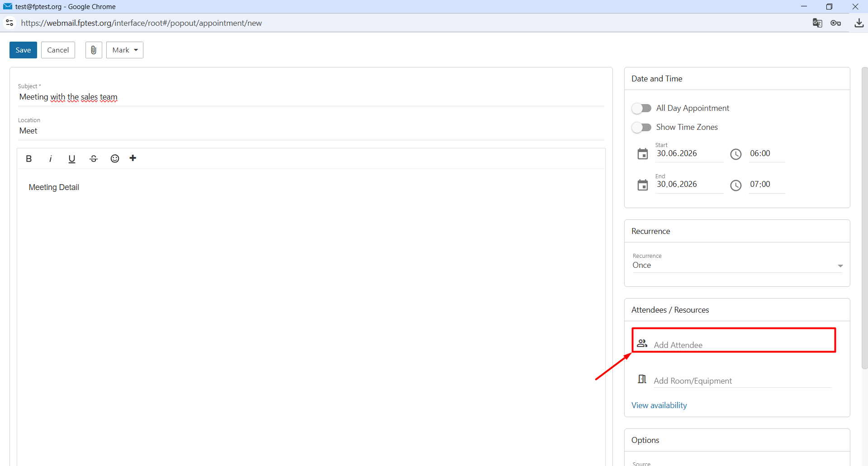Open the start date calendar icon
The width and height of the screenshot is (868, 466).
click(x=643, y=154)
